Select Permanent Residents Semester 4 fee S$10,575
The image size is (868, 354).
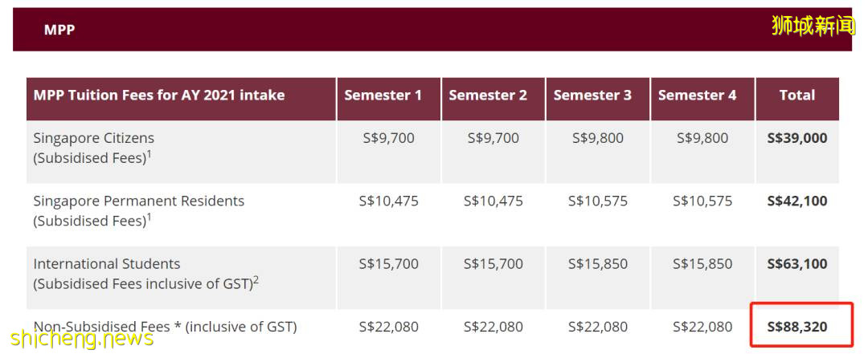[702, 201]
